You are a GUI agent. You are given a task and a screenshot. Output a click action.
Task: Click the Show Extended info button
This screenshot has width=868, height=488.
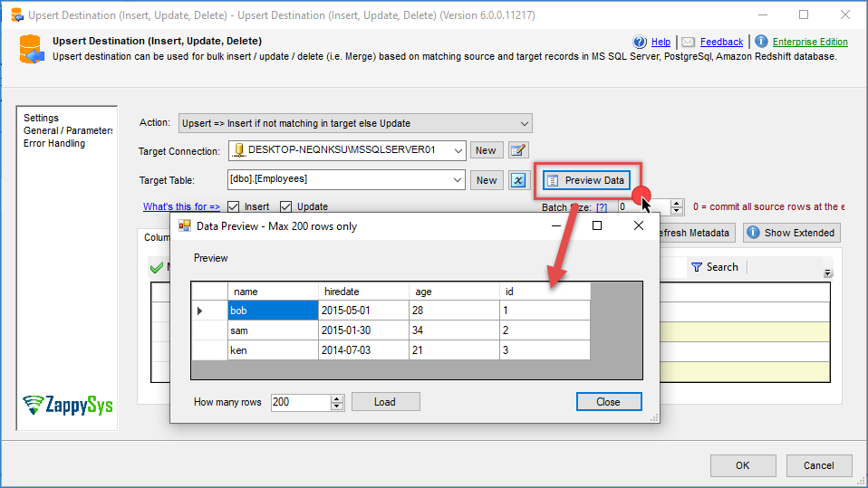coord(791,233)
